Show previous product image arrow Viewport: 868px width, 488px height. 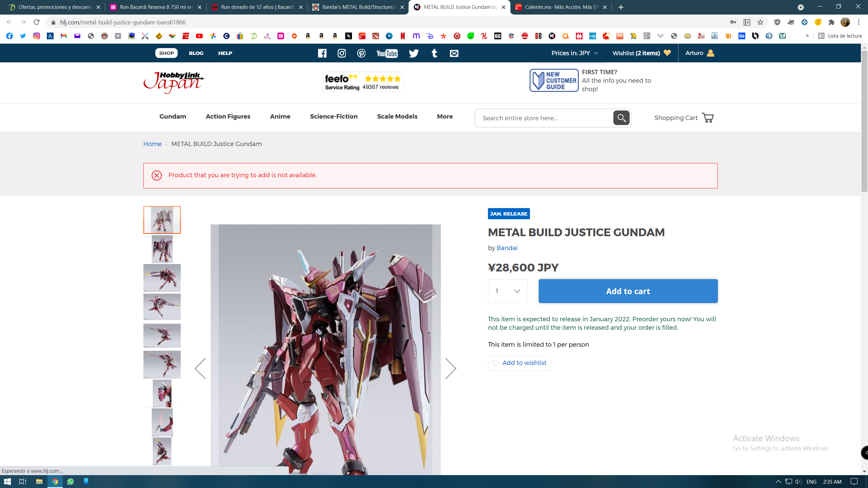(x=200, y=368)
